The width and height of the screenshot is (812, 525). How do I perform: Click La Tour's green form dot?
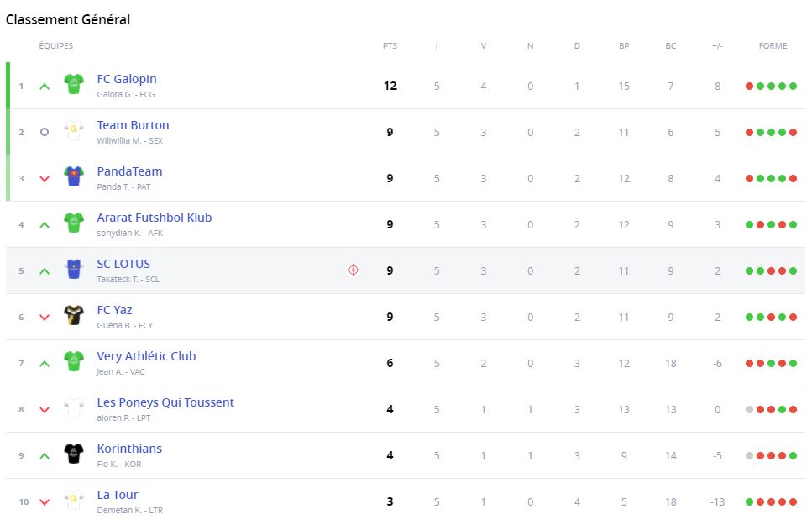[749, 501]
